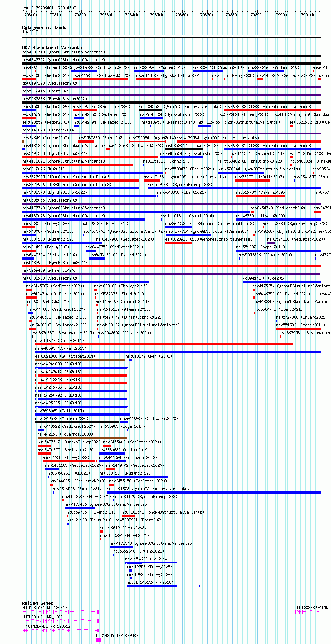
Task: Select nssv19619 (Perry2008) label
Action: pos(123,528)
